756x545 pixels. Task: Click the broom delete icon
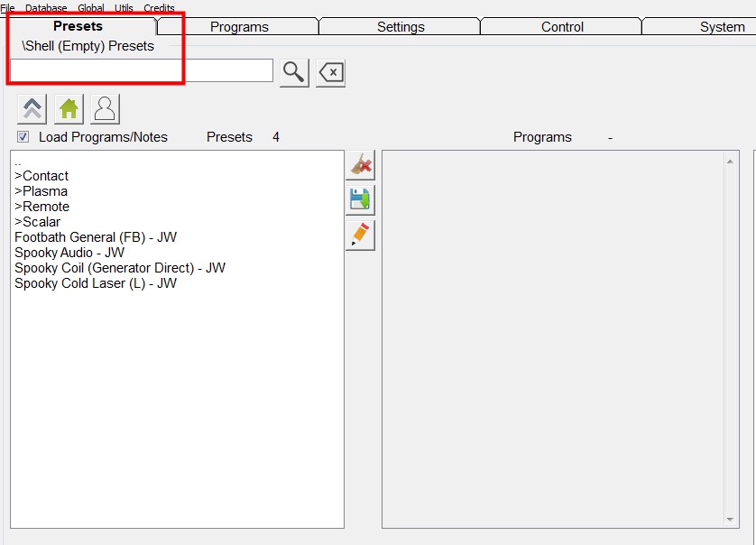pos(360,165)
